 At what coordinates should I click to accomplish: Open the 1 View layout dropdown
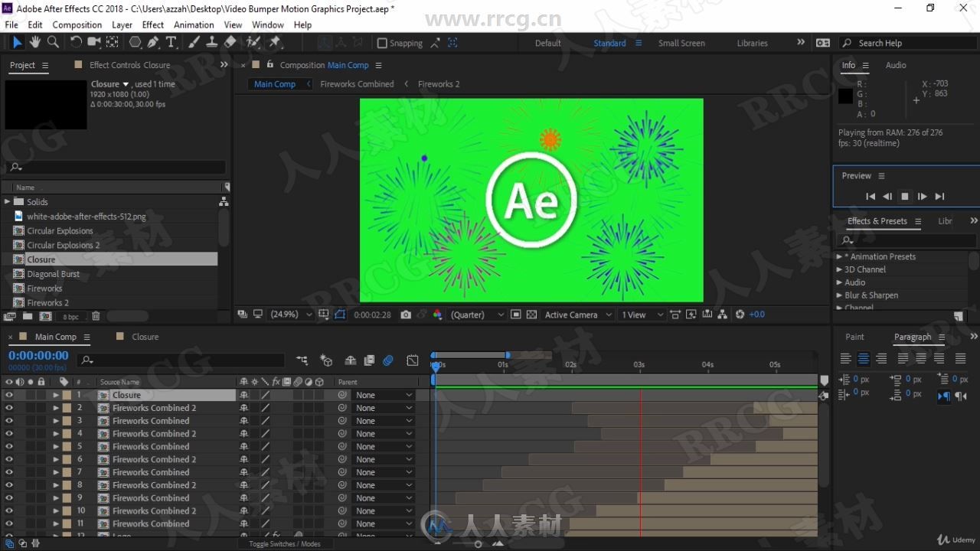(642, 315)
